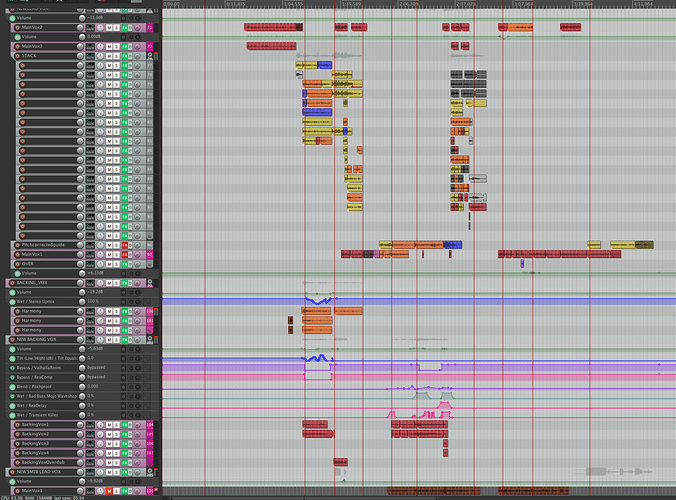Solo the MainVox3 track
Screen dimensions: 676x500
[116, 47]
